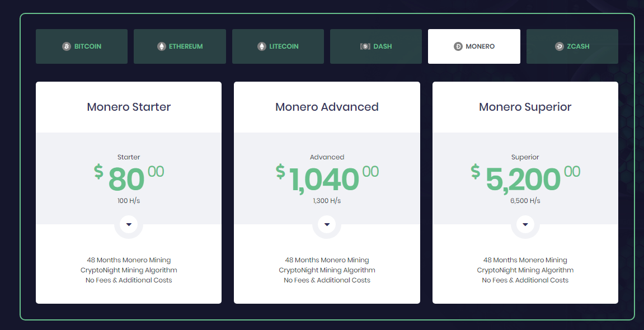Open the ZCASH tab
The image size is (644, 330).
(x=572, y=46)
